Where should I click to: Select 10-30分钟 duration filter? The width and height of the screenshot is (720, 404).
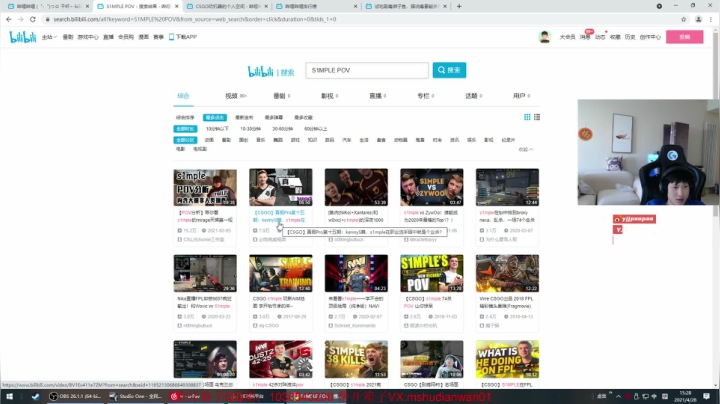(250, 129)
